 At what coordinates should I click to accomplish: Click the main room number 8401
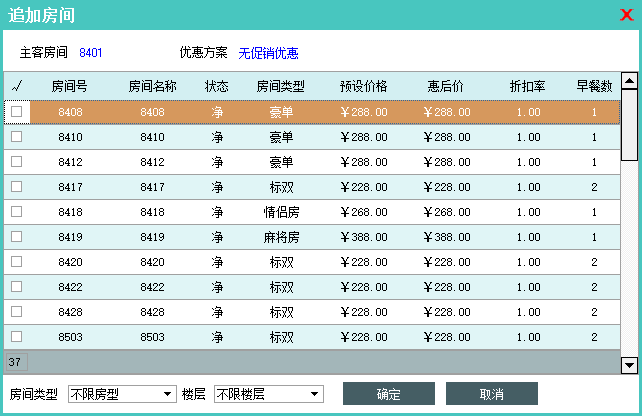coord(91,53)
